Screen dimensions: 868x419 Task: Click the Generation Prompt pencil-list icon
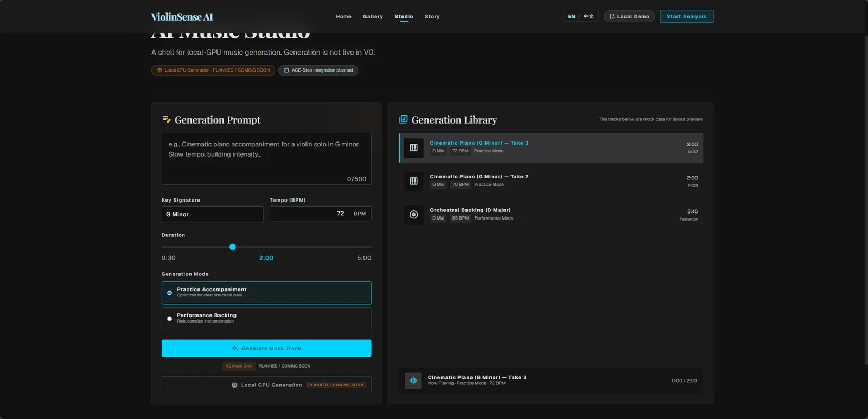[x=167, y=119]
